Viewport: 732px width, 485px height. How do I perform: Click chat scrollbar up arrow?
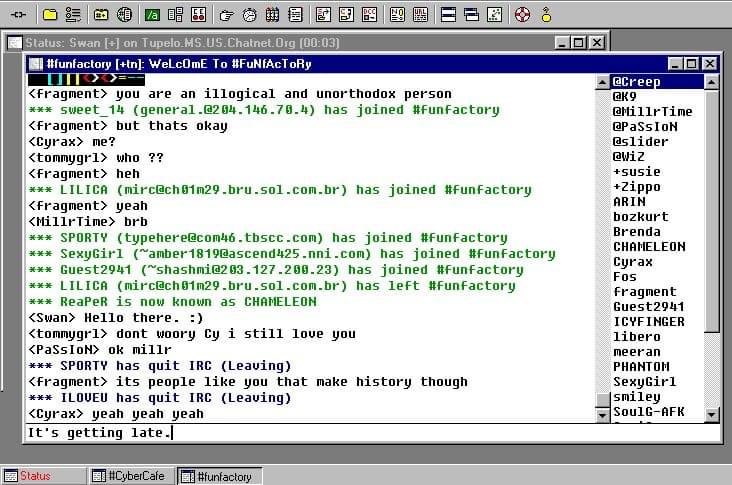click(x=602, y=82)
